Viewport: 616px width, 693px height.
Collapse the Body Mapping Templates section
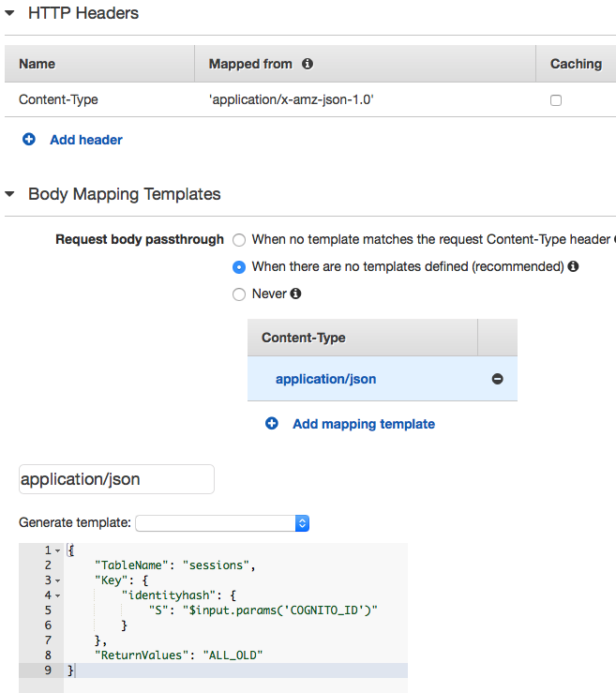[10, 194]
